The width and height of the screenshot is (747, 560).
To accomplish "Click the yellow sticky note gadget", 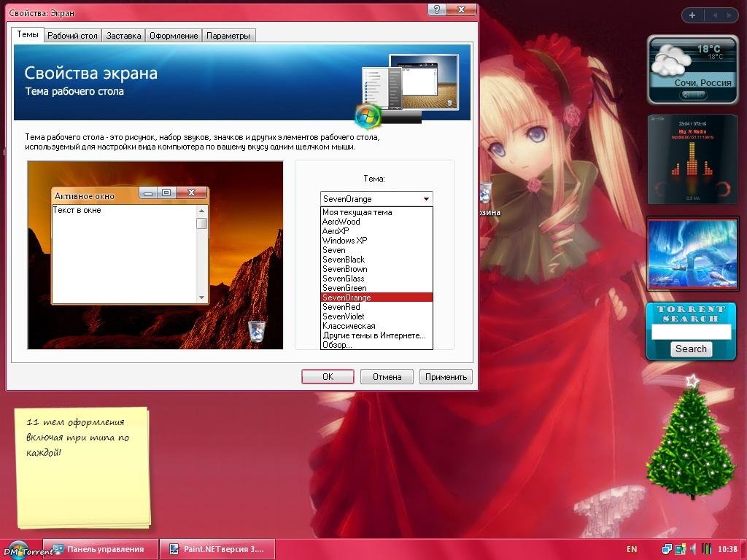I will tap(83, 467).
